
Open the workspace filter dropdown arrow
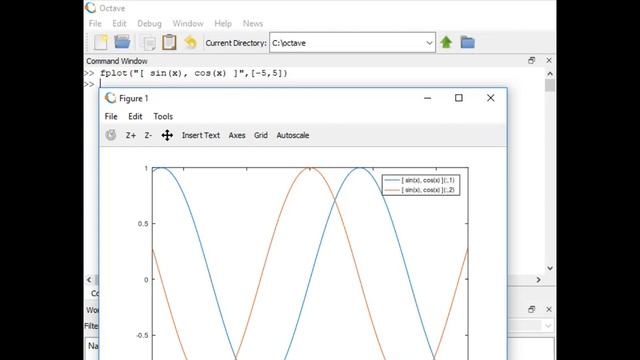(548, 325)
